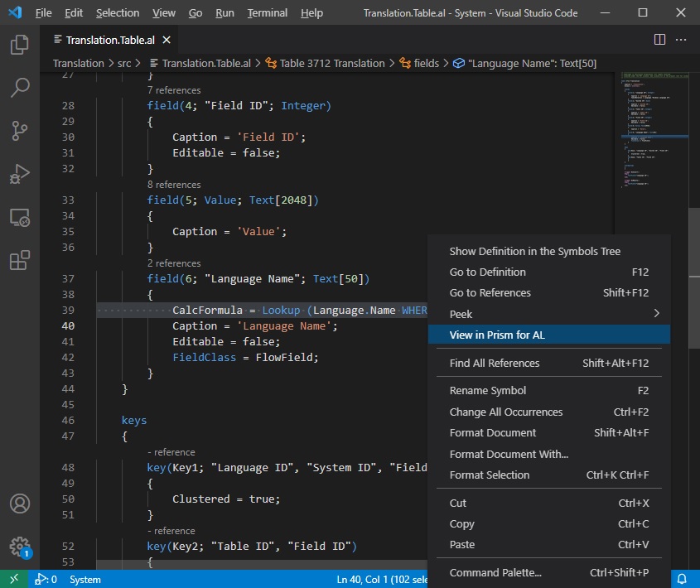Open the Help menu
Viewport: 700px width, 588px height.
(x=311, y=13)
